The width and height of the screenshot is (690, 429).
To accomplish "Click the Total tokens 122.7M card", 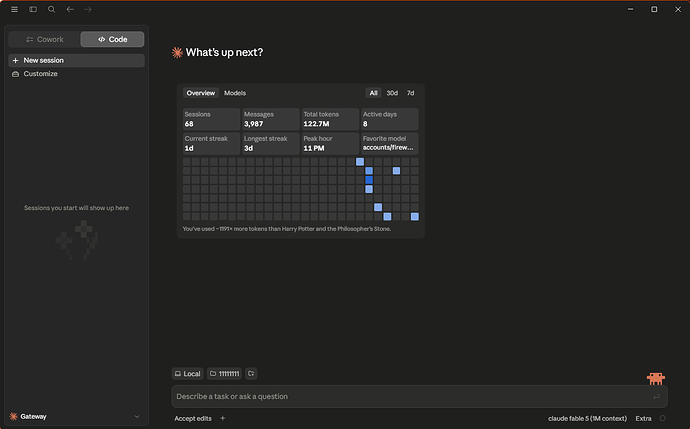I will (x=330, y=119).
